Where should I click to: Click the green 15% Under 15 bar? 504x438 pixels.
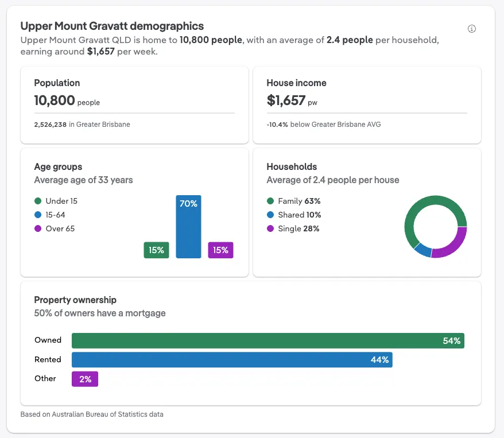156,250
